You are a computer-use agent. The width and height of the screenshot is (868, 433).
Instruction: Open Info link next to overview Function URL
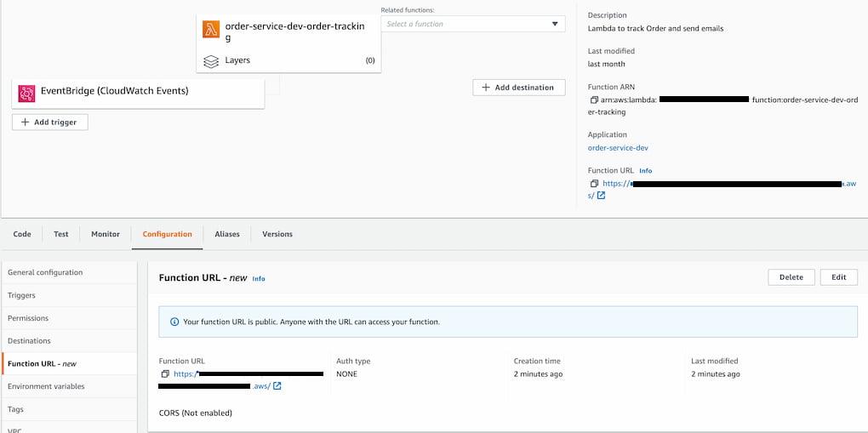coord(645,171)
